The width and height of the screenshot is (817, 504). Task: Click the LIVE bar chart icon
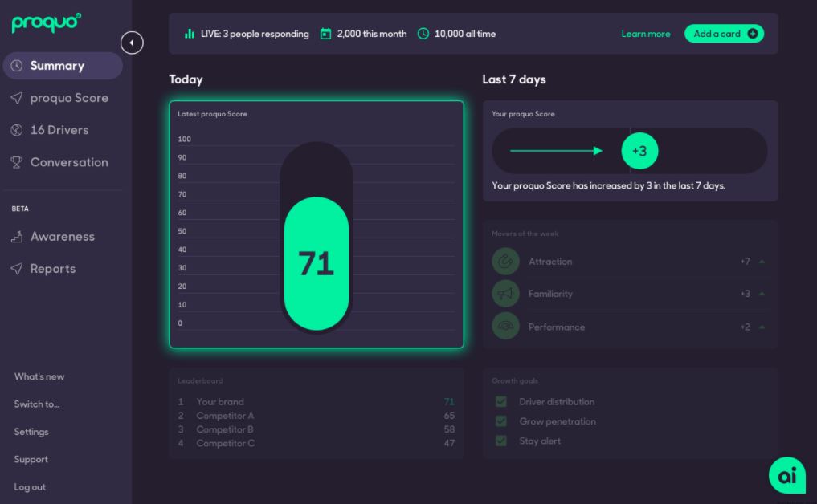[x=189, y=34]
